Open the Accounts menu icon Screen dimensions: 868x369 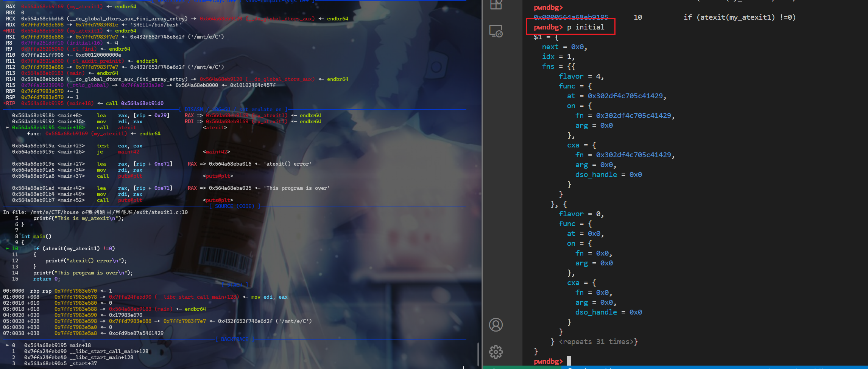(496, 325)
